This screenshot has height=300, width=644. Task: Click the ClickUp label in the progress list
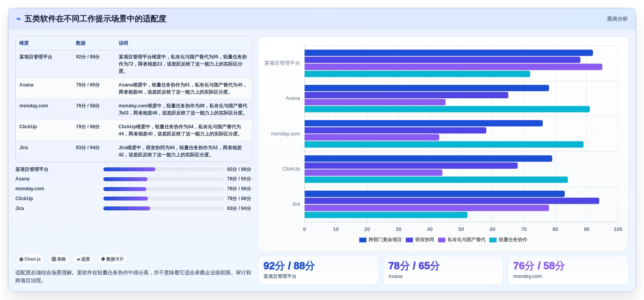(24, 199)
